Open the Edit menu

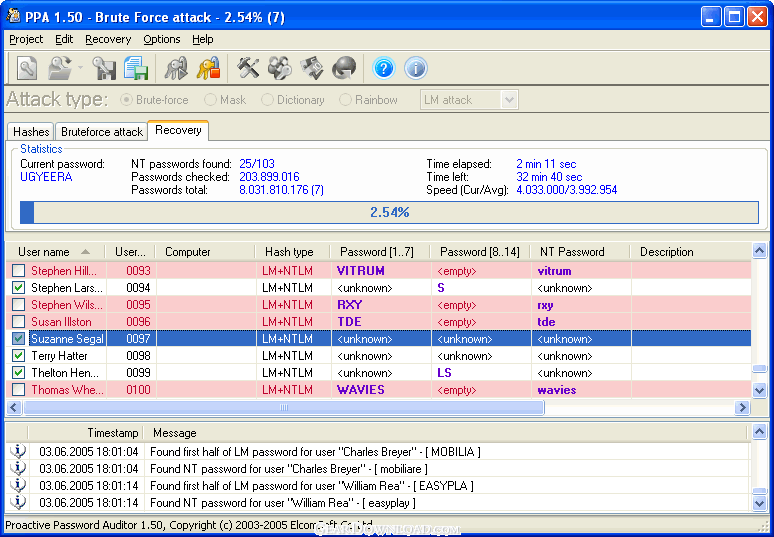click(x=64, y=39)
